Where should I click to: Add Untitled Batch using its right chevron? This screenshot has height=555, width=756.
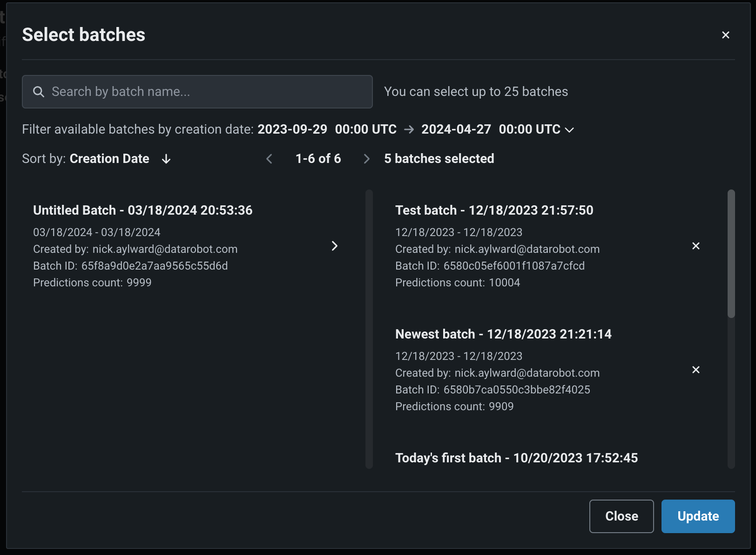[334, 246]
